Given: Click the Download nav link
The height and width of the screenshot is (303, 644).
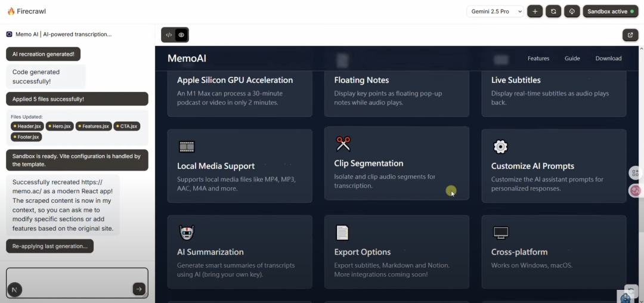Looking at the screenshot, I should click(x=608, y=58).
